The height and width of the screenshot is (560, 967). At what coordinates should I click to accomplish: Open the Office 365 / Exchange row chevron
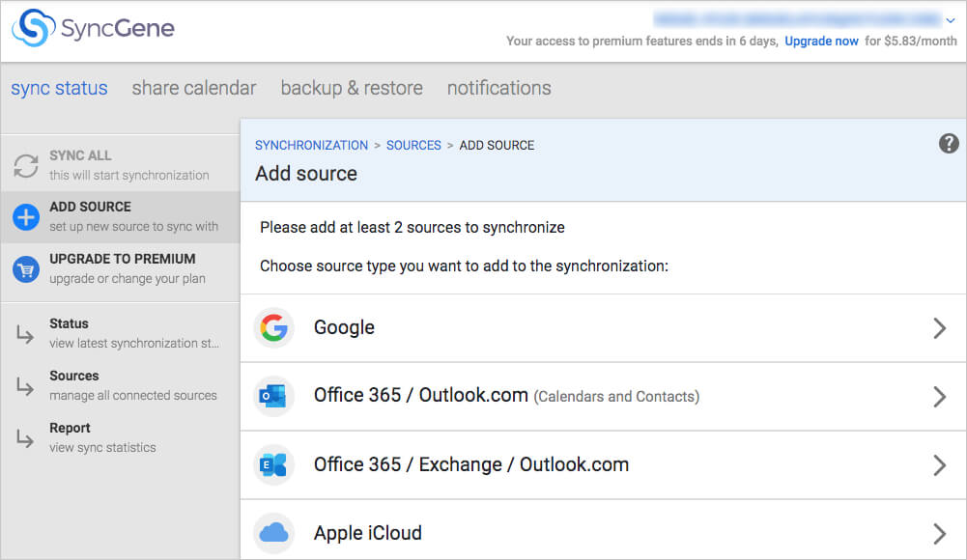(x=939, y=465)
